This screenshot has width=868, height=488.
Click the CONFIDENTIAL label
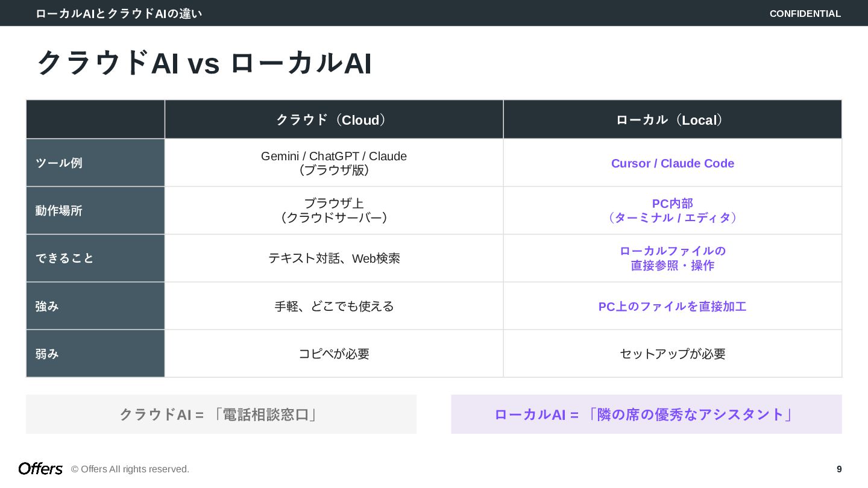point(805,13)
